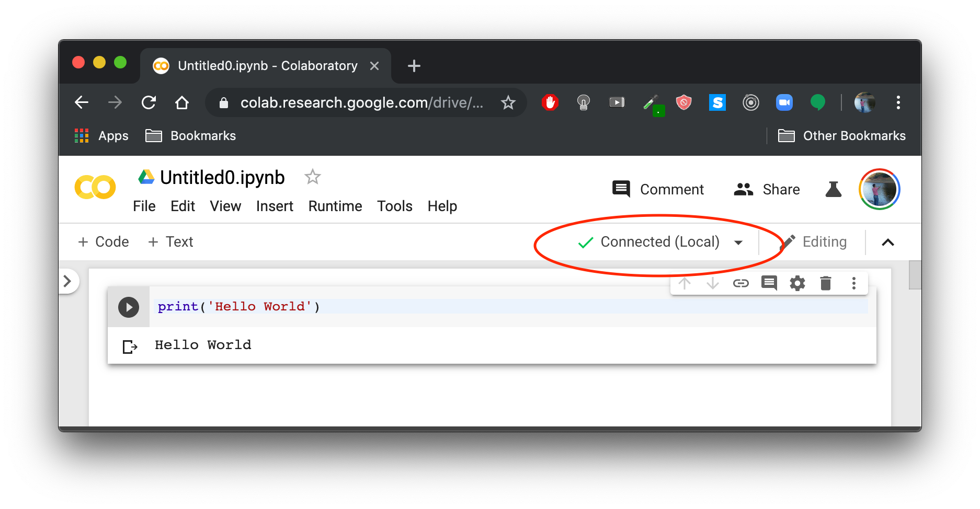Open Google account avatar in Colab
This screenshot has height=509, width=980.
point(879,189)
